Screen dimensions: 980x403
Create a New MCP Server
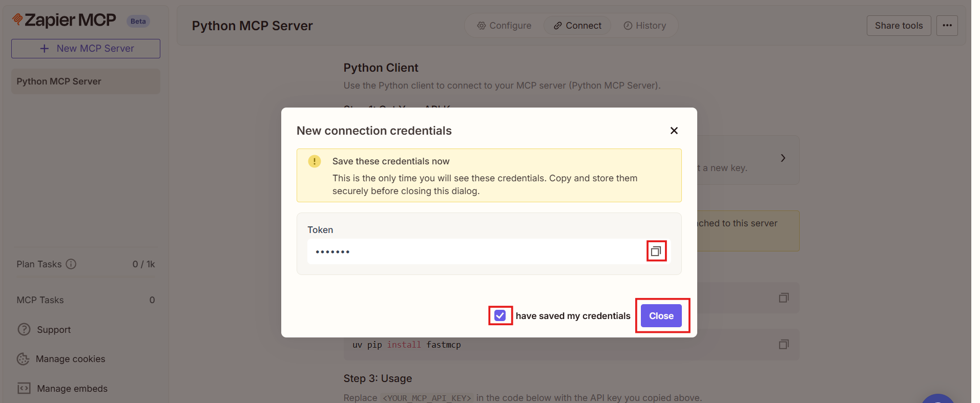[86, 49]
